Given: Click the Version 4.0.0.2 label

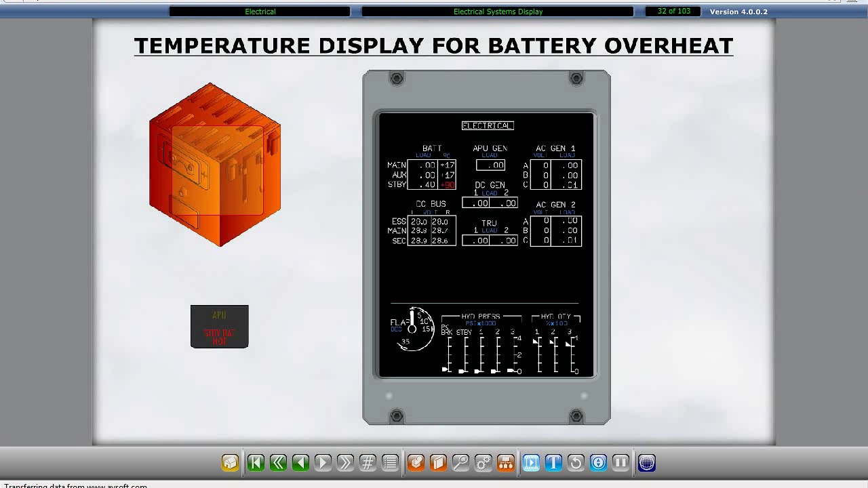Looking at the screenshot, I should tap(738, 12).
